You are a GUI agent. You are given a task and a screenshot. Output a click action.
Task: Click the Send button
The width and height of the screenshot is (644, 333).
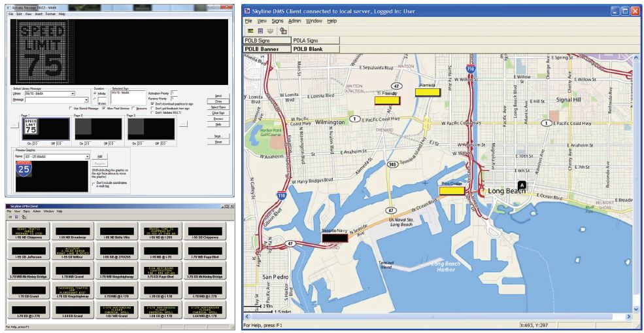(218, 96)
